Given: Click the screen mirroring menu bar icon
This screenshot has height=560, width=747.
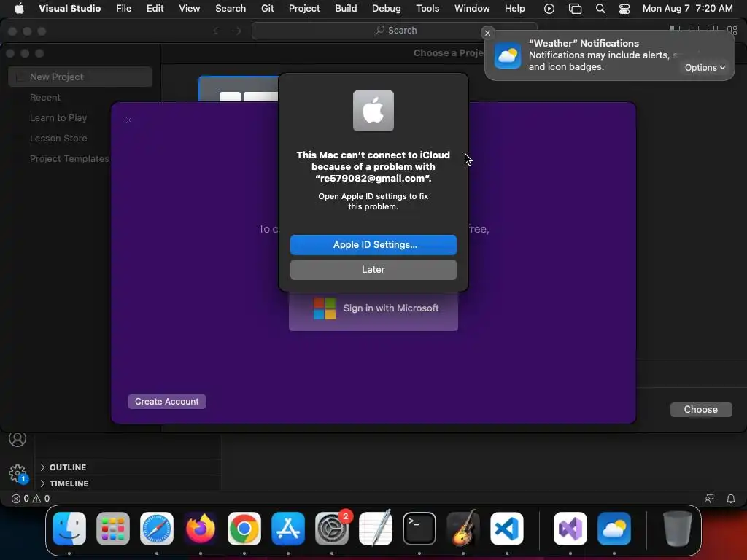Looking at the screenshot, I should tap(575, 9).
